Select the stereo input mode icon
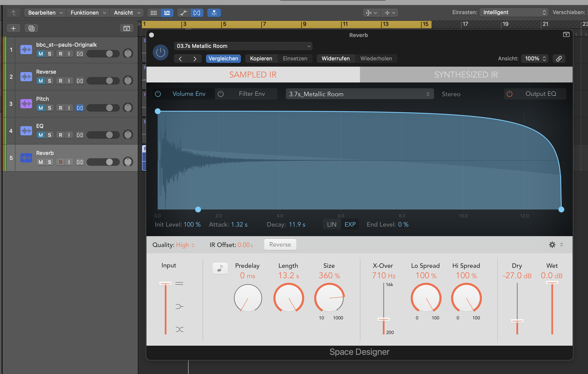 pos(179,284)
